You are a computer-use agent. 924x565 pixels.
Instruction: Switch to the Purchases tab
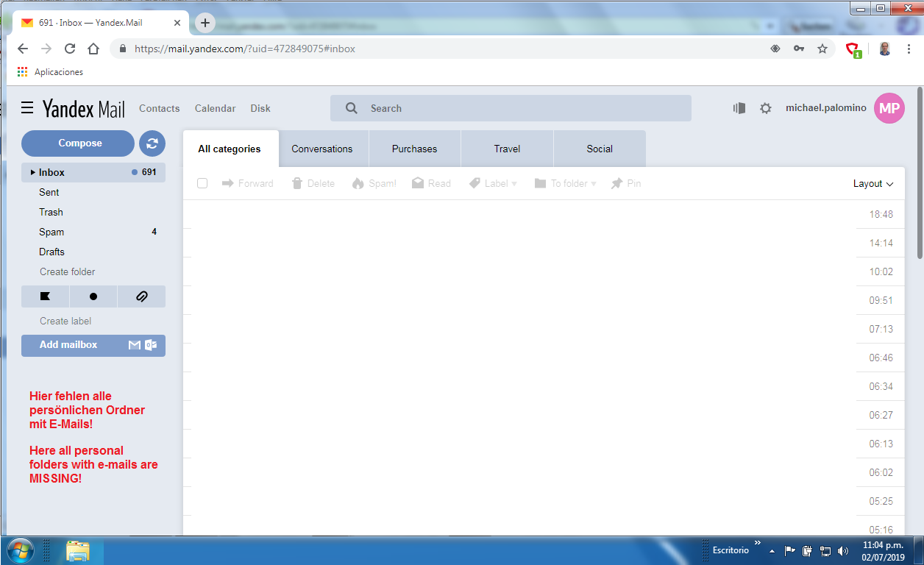coord(414,149)
